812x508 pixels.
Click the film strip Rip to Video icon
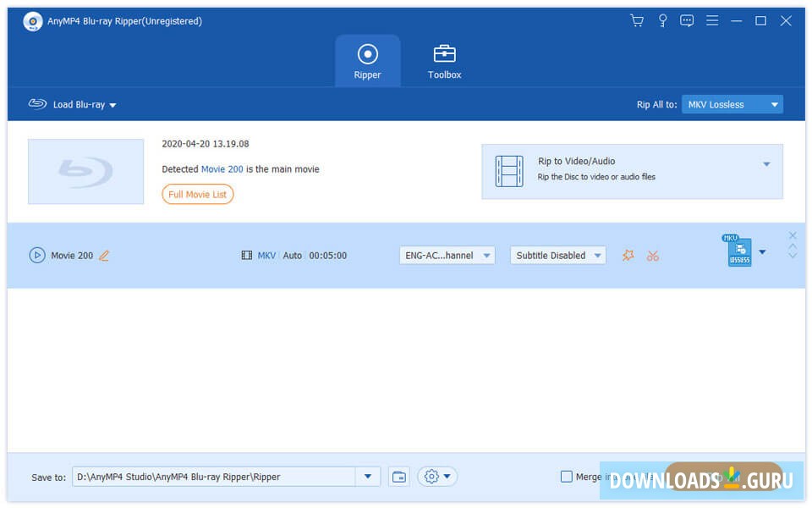(x=508, y=171)
